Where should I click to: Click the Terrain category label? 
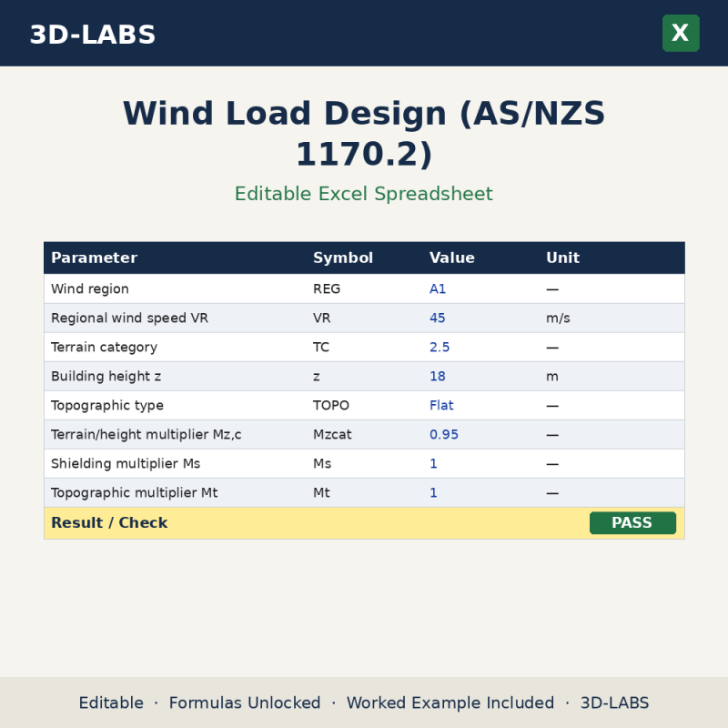pyautogui.click(x=104, y=348)
